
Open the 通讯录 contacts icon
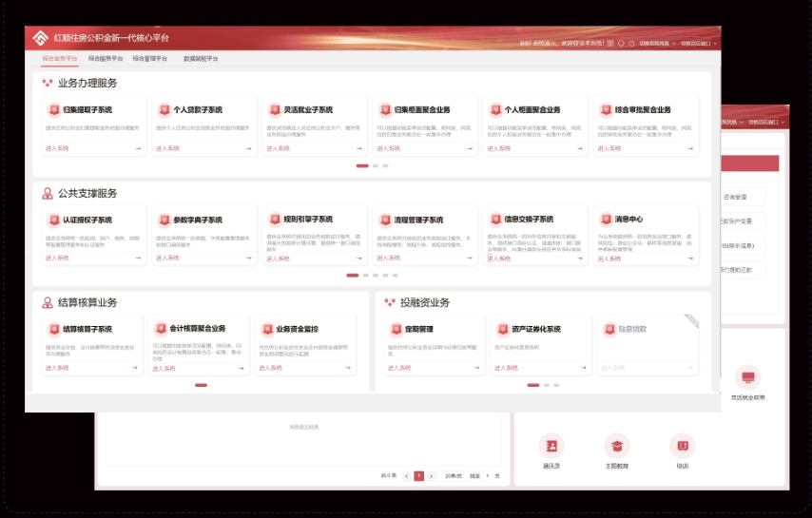pos(551,446)
